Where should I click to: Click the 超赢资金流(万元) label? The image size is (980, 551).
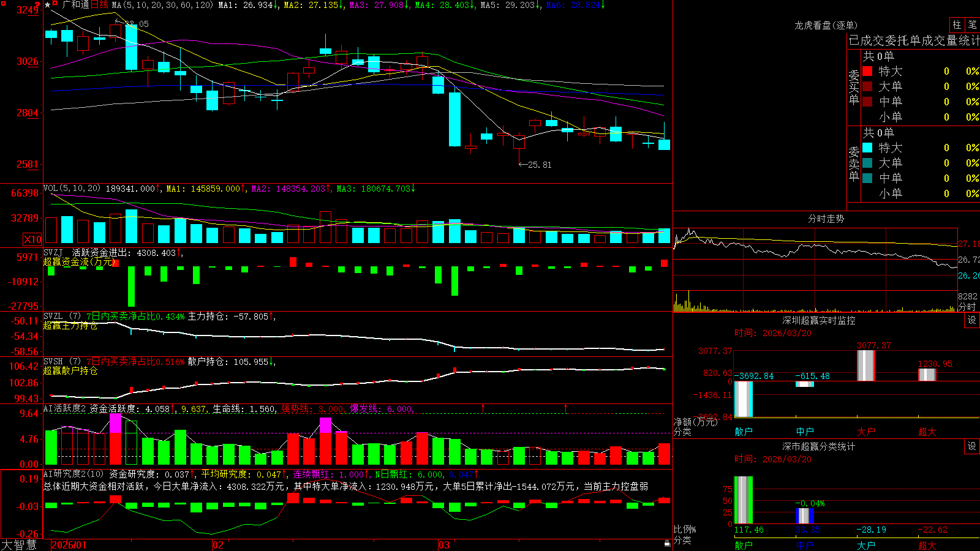point(80,261)
